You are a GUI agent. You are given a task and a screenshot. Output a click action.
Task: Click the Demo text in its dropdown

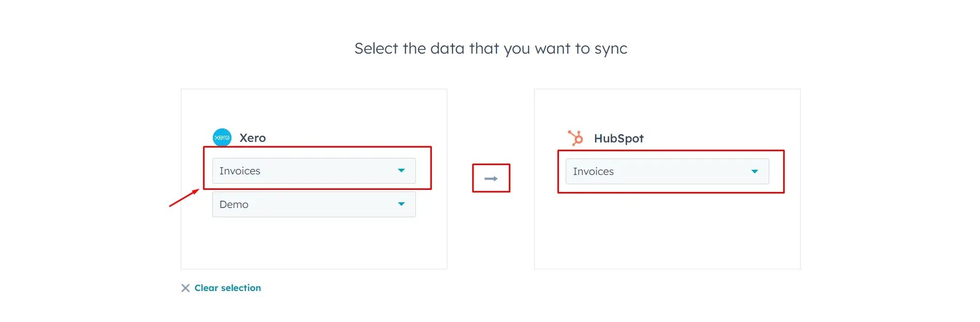click(234, 204)
